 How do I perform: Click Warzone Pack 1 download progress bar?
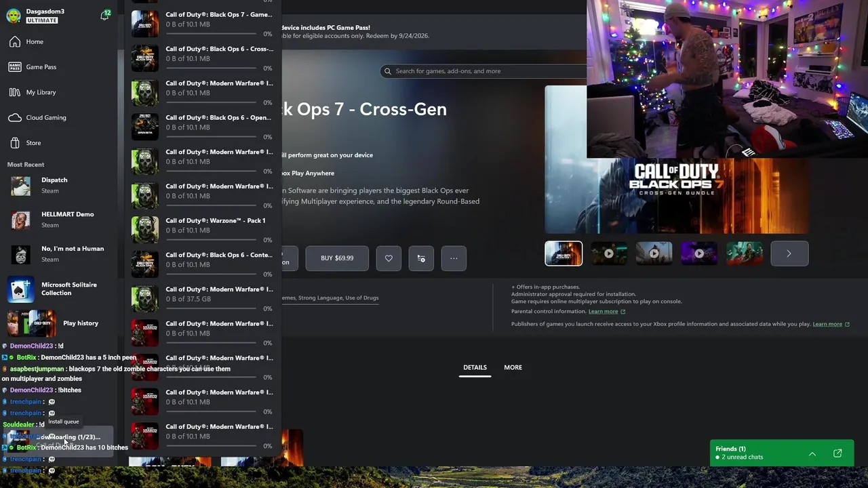(211, 239)
